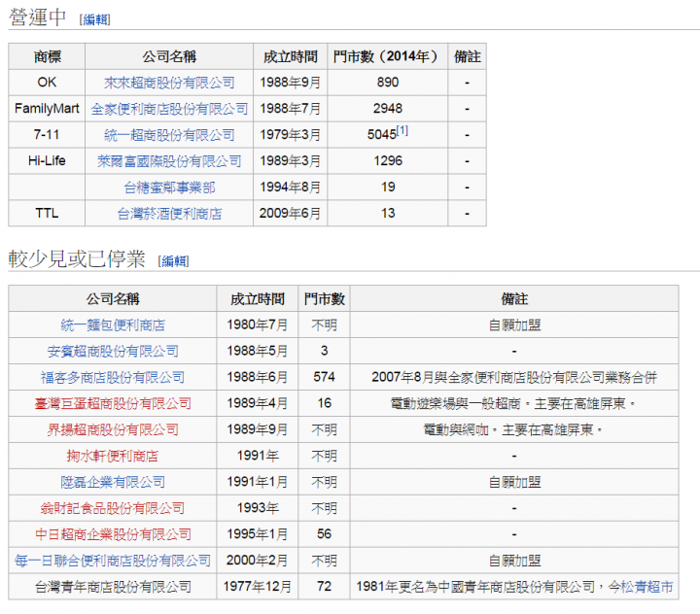The width and height of the screenshot is (700, 614).
Task: Click the 2009年6月 date cell
Action: 290,214
